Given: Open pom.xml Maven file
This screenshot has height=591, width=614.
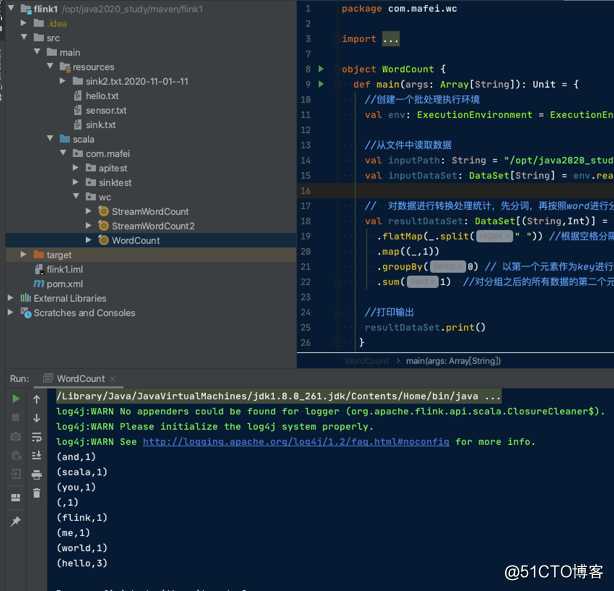Looking at the screenshot, I should [x=65, y=284].
